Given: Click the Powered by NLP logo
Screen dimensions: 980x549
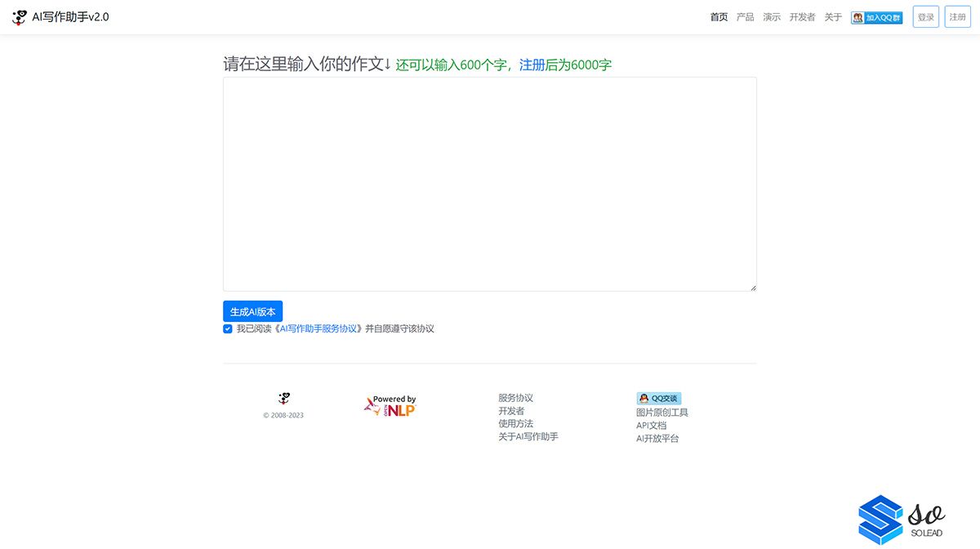Looking at the screenshot, I should 390,406.
